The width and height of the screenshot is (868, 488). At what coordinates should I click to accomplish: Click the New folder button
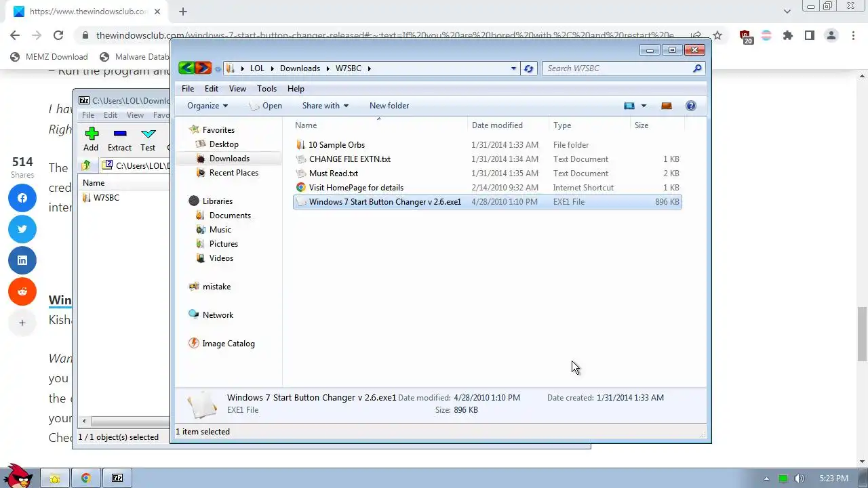[x=389, y=106]
